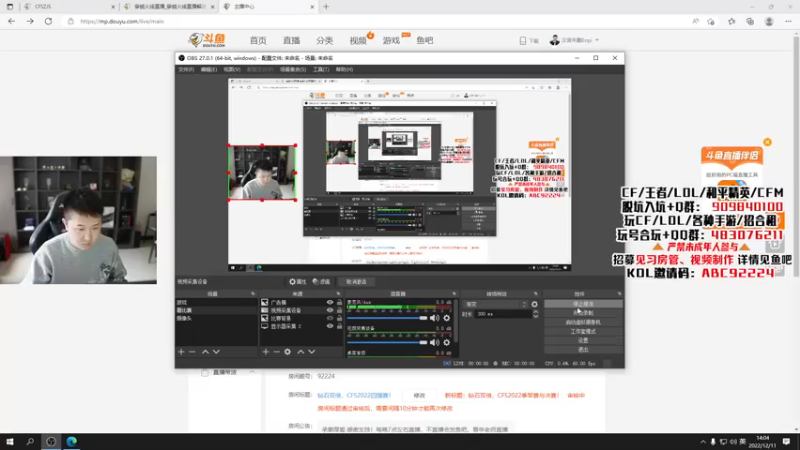Open browser favorites star icon
Image resolution: width=800 pixels, height=450 pixels.
pos(732,21)
